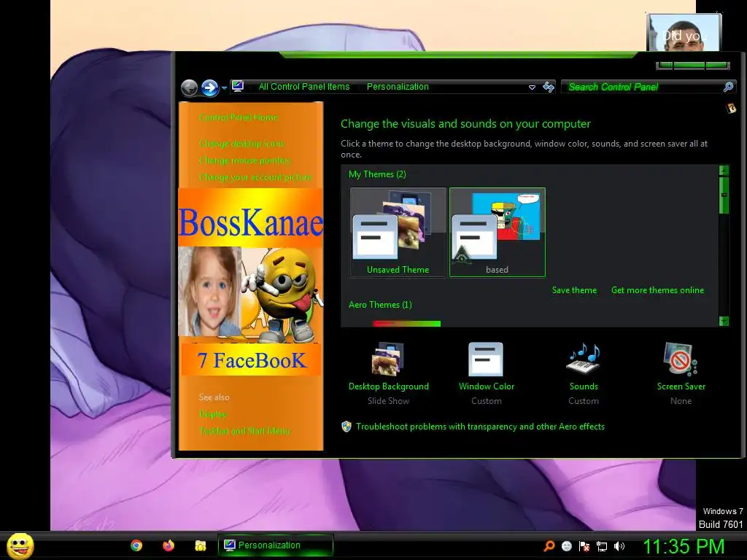This screenshot has height=560, width=747.
Task: Click the refresh arrows icon next to address bar
Action: coord(549,87)
